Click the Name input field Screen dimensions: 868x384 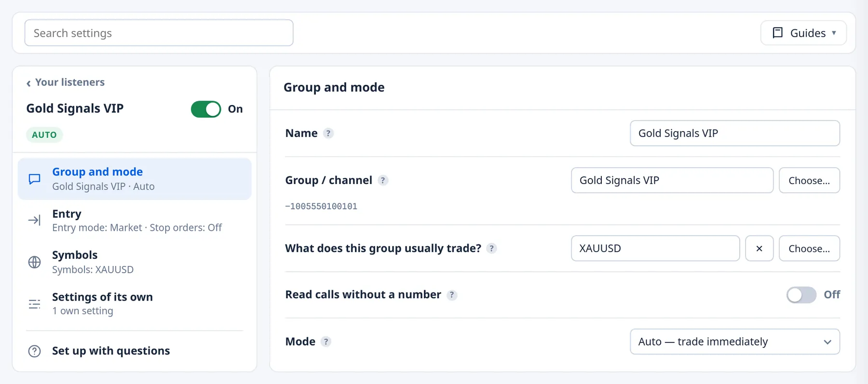(x=734, y=133)
